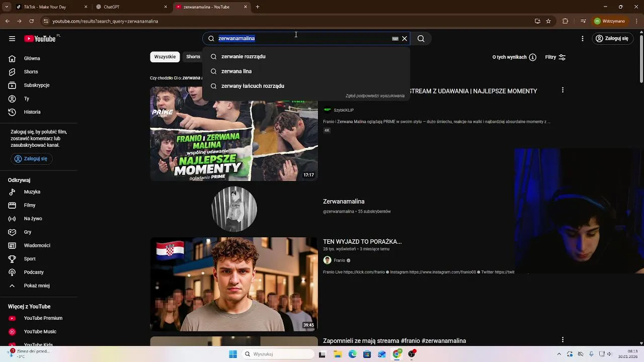Open the media control icon in toolbar
Viewport: 644px width, 362px height.
pyautogui.click(x=583, y=21)
